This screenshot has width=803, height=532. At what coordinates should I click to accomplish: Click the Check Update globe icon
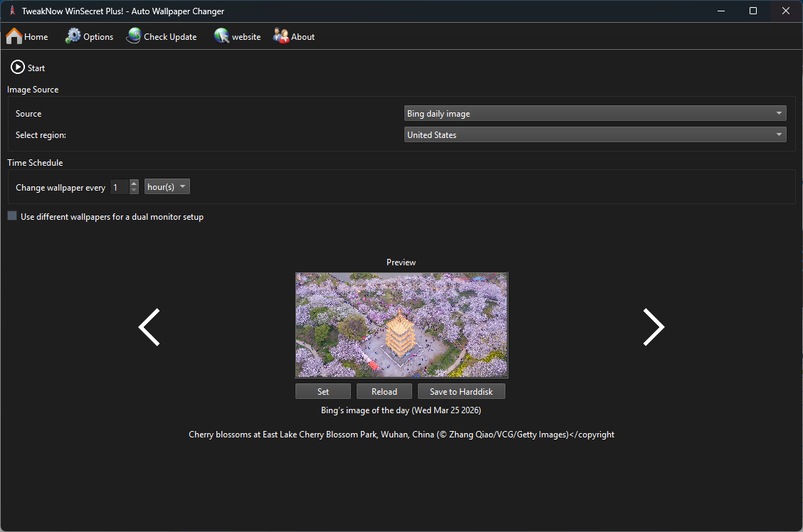(x=134, y=36)
